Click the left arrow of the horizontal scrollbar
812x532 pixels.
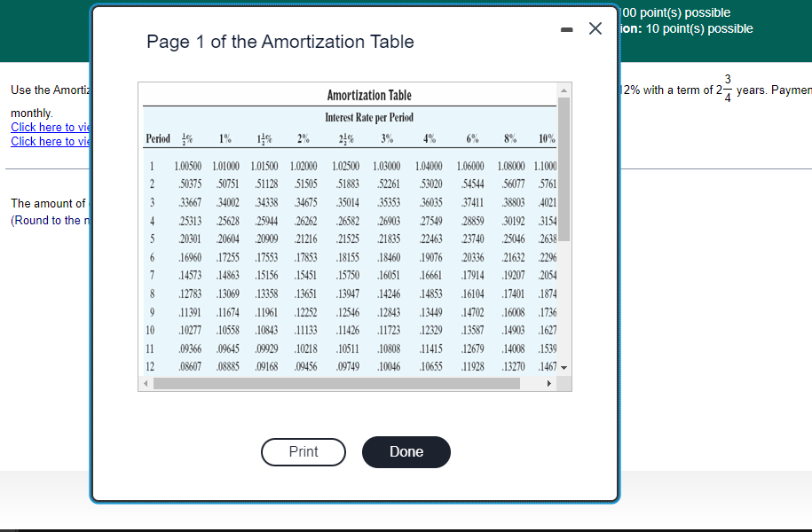[x=144, y=385]
